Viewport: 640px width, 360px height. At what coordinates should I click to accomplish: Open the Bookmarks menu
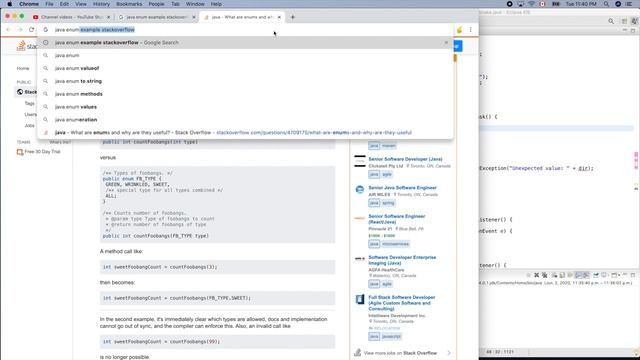click(129, 4)
